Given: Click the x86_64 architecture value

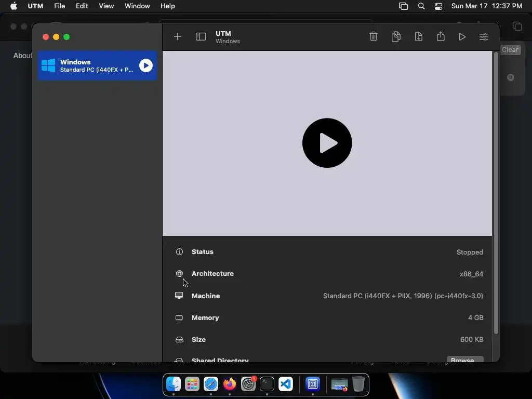Looking at the screenshot, I should 471,274.
